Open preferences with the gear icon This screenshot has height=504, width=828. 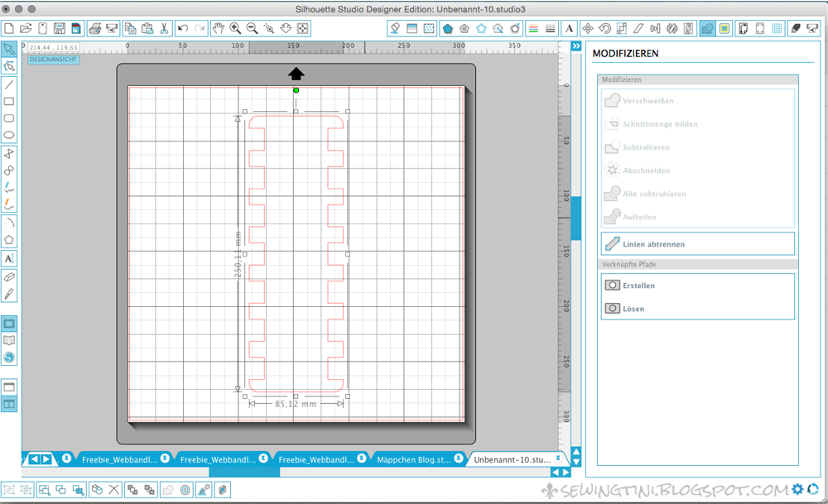pos(797,489)
